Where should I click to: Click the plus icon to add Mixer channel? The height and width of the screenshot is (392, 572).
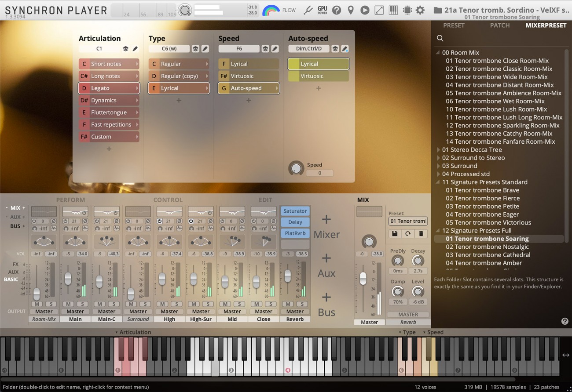tap(326, 219)
